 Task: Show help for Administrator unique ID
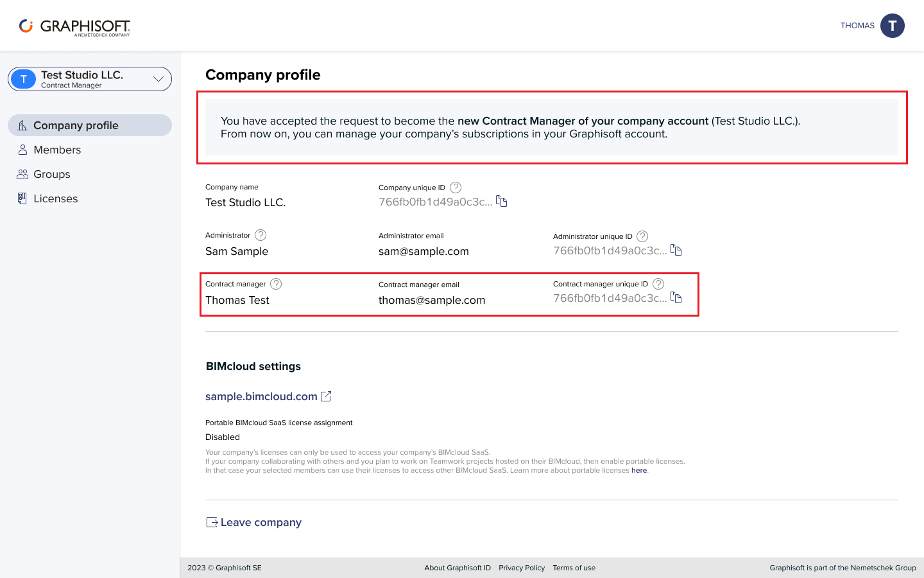(642, 236)
